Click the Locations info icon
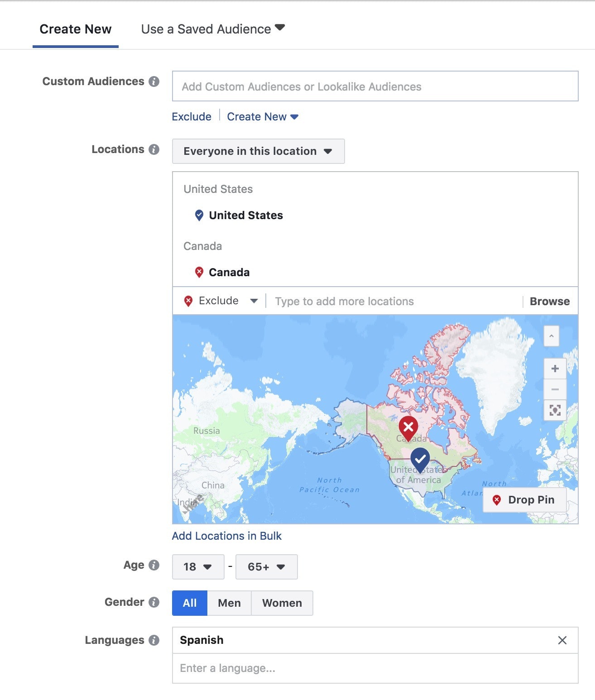 pos(154,149)
